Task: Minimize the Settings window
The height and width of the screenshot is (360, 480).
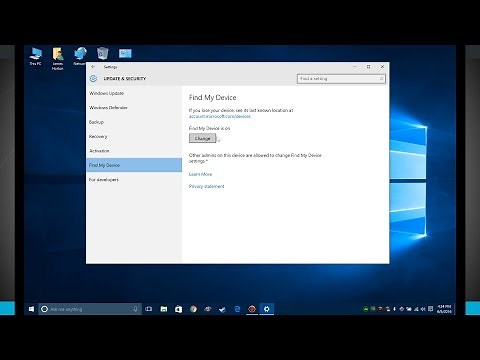Action: [x=355, y=67]
